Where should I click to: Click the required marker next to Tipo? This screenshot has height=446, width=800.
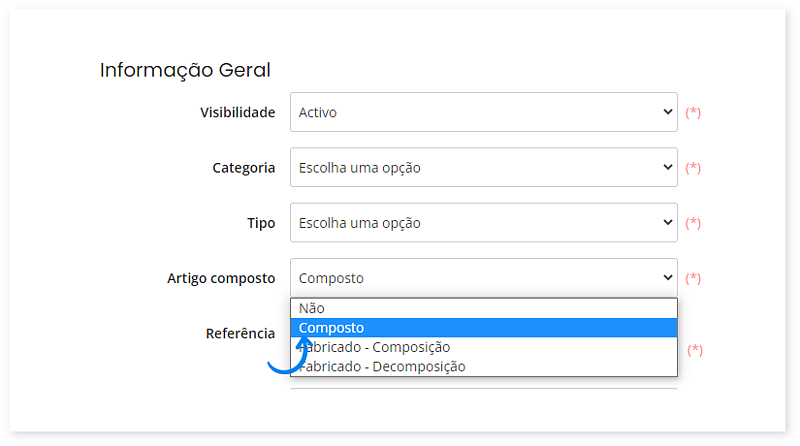[x=693, y=223]
